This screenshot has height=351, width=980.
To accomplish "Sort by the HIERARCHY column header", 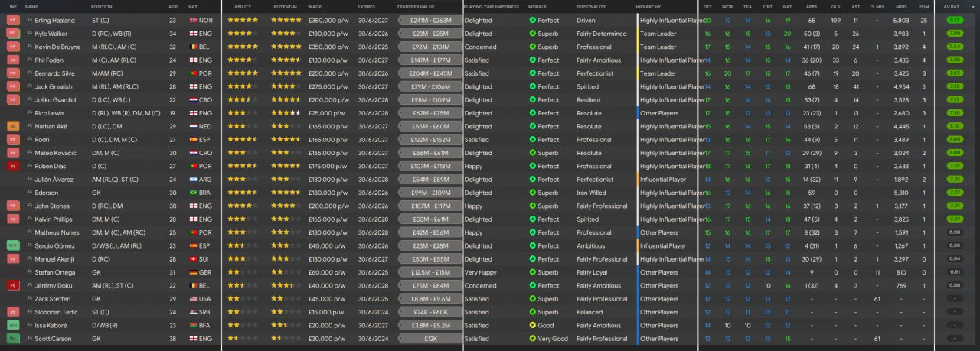I will [648, 7].
